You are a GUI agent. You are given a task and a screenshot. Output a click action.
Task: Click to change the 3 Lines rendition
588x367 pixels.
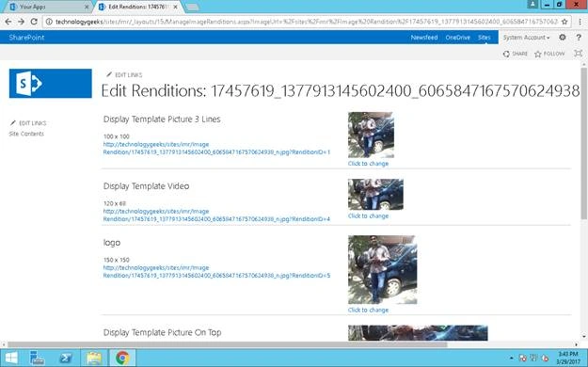tap(368, 163)
